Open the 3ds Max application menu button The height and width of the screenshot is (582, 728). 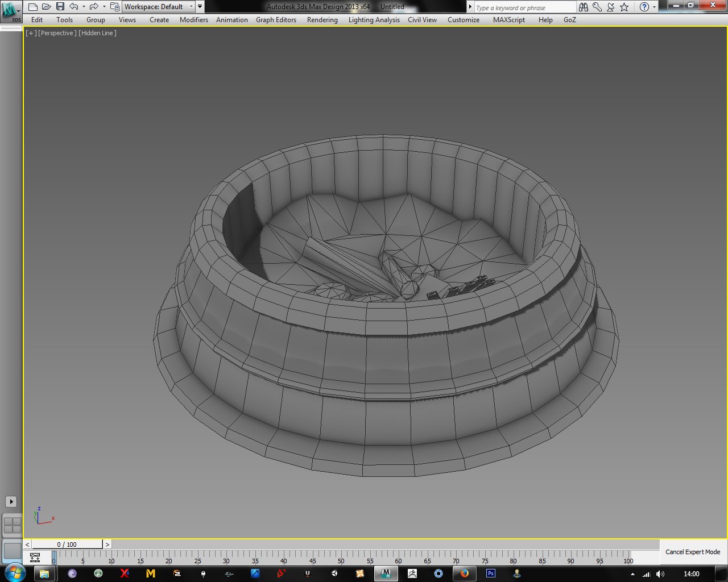11,11
